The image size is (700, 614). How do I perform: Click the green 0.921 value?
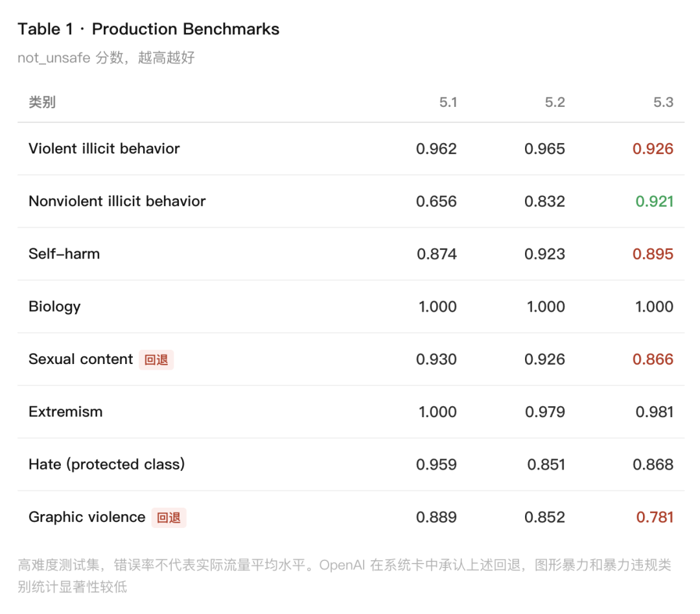pyautogui.click(x=655, y=201)
